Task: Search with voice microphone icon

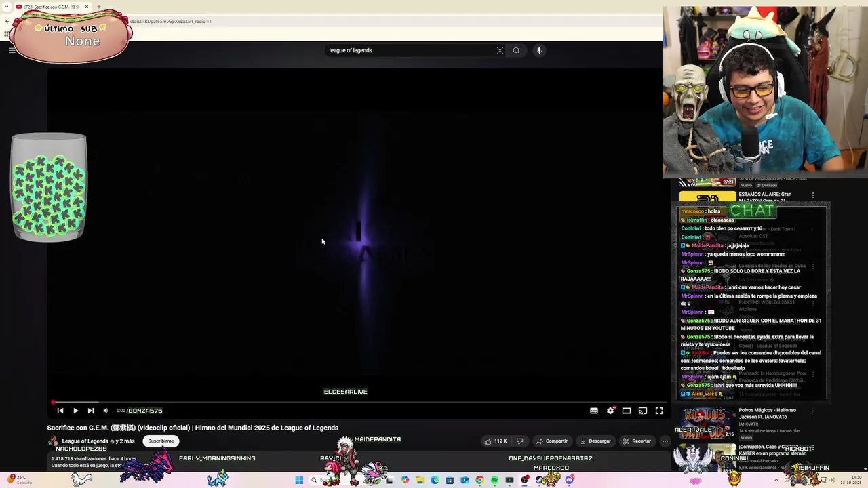Action: [539, 50]
